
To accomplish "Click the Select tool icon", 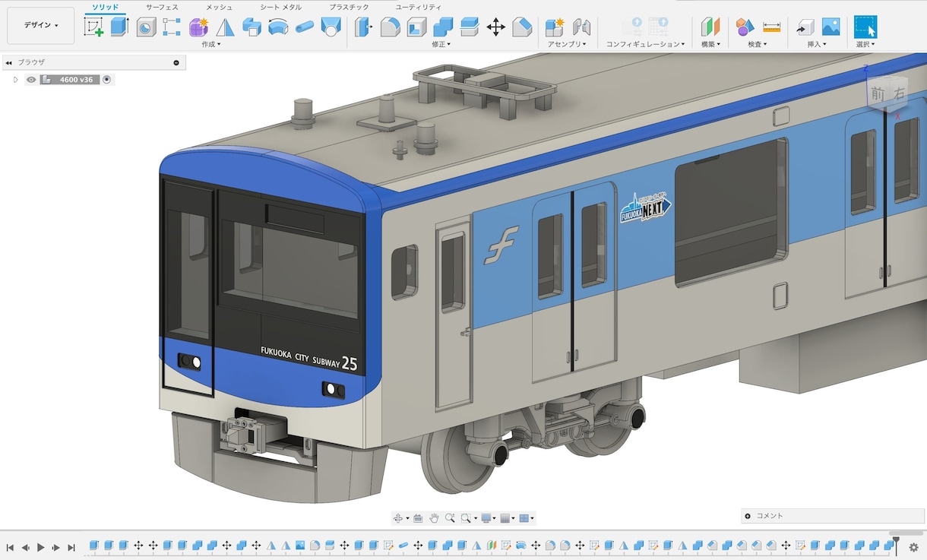I will point(865,27).
